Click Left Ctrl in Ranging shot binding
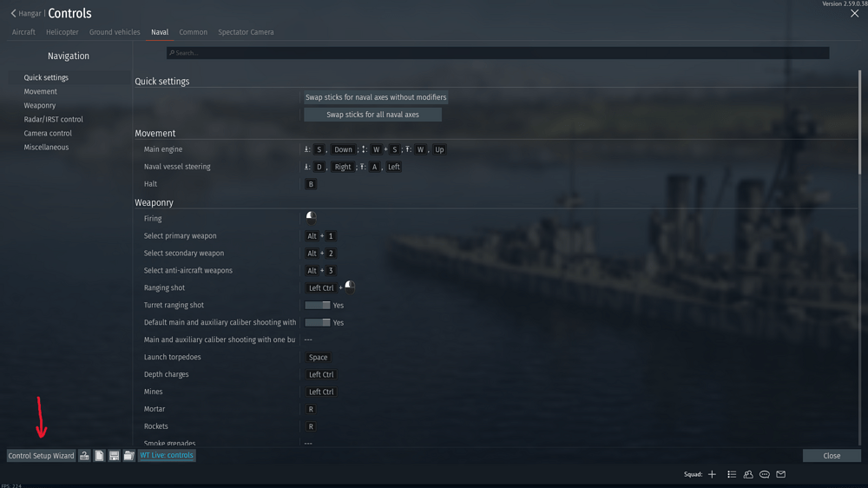 pos(321,288)
